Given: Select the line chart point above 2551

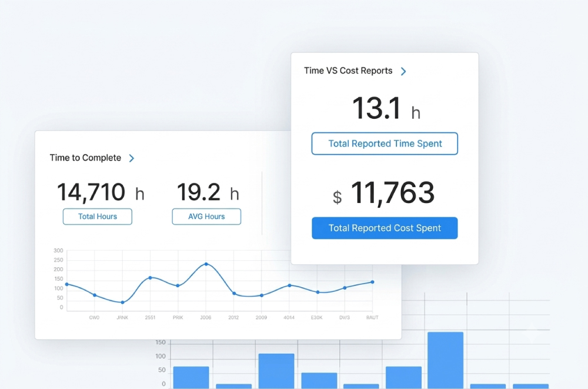Looking at the screenshot, I should click(x=151, y=278).
